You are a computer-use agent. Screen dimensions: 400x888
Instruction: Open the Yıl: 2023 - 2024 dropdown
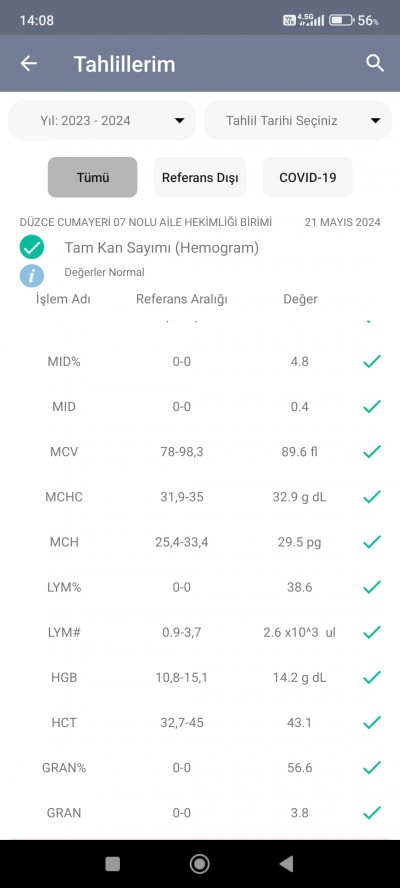pyautogui.click(x=102, y=121)
